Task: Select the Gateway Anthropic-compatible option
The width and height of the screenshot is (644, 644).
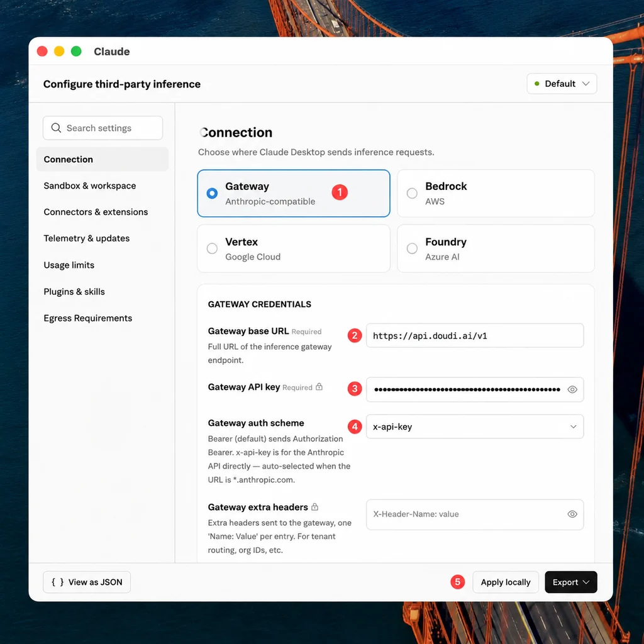Action: (x=294, y=193)
